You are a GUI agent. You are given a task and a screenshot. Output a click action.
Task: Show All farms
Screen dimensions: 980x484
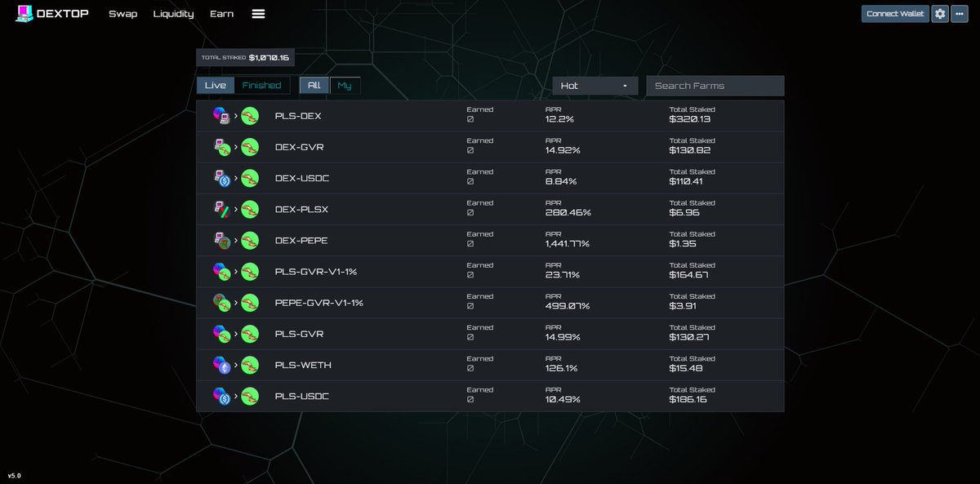314,86
